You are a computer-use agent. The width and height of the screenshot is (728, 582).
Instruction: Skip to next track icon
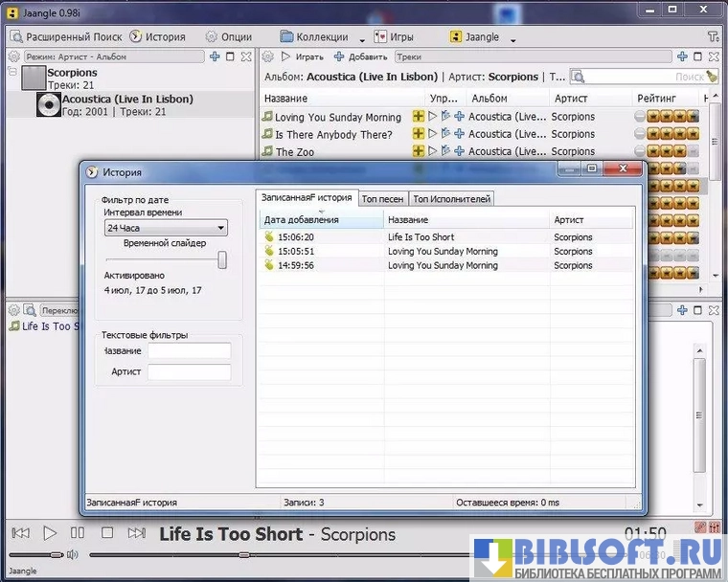coord(137,533)
